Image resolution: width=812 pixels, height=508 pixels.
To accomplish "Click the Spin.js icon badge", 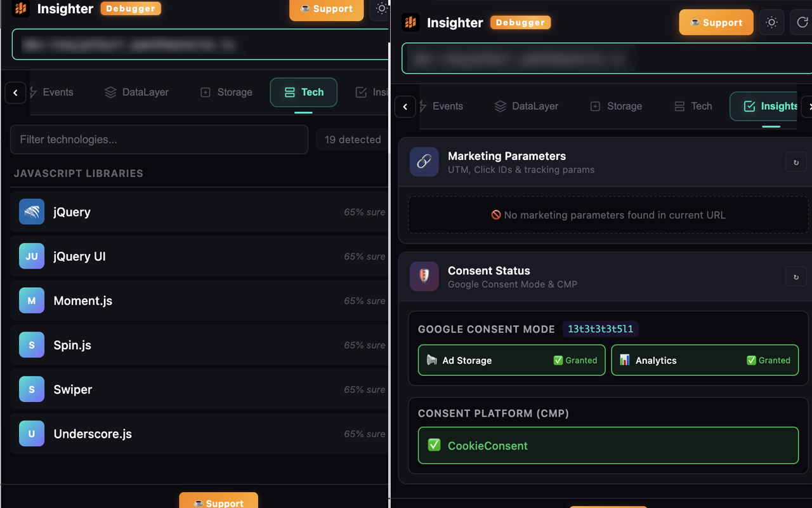I will tap(32, 345).
